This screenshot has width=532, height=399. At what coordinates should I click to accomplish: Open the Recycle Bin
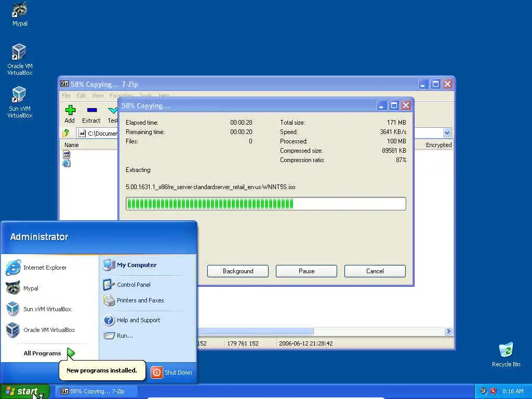[506, 355]
